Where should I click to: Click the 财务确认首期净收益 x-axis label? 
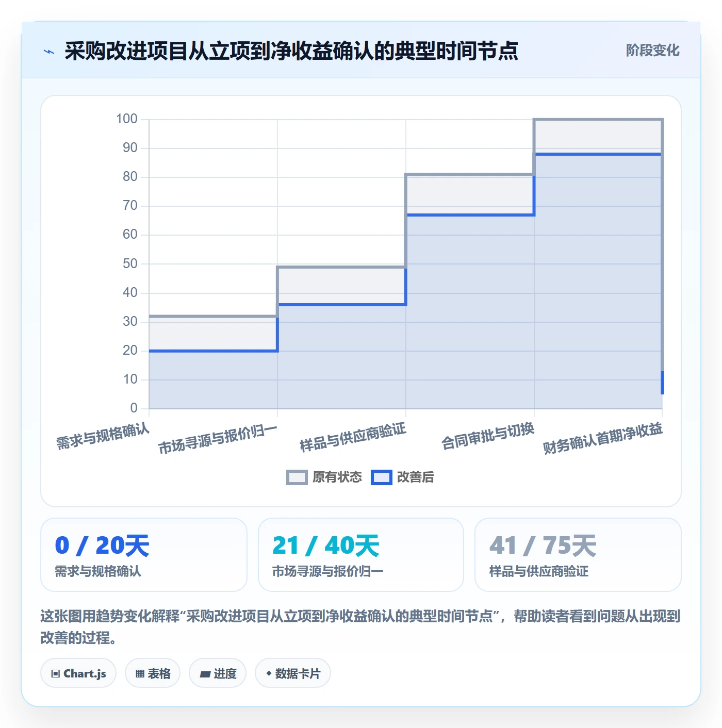603,438
